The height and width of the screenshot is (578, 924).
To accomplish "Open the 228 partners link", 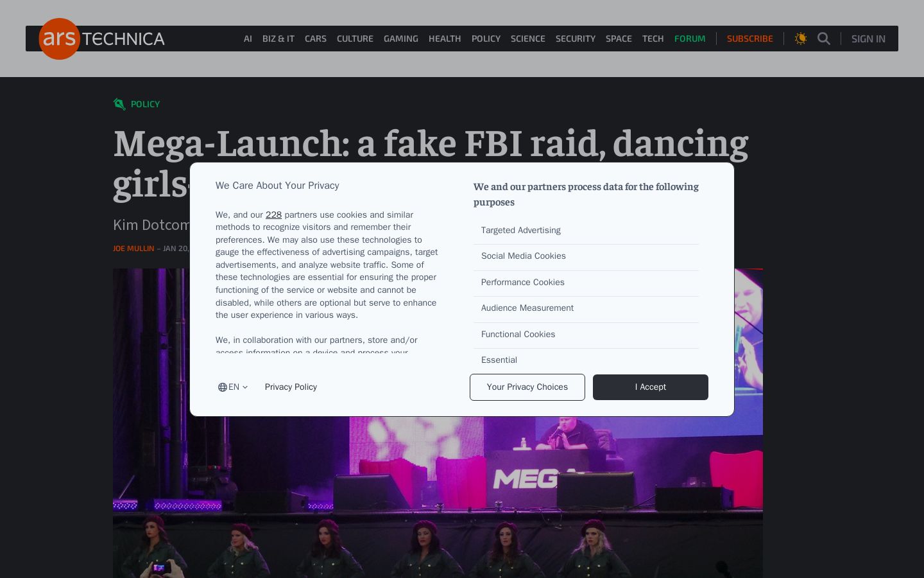I will click(273, 215).
